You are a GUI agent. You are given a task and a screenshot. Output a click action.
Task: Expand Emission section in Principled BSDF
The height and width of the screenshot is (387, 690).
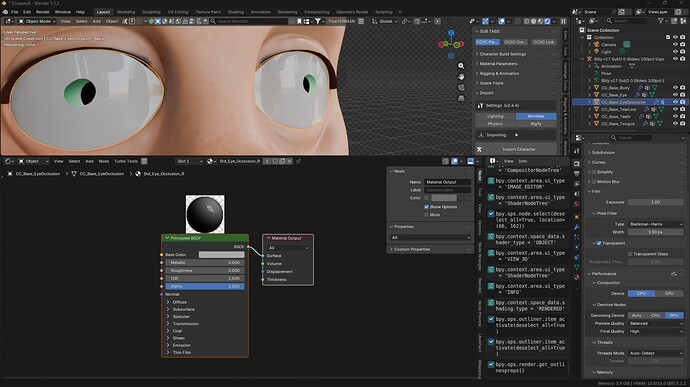click(x=168, y=345)
